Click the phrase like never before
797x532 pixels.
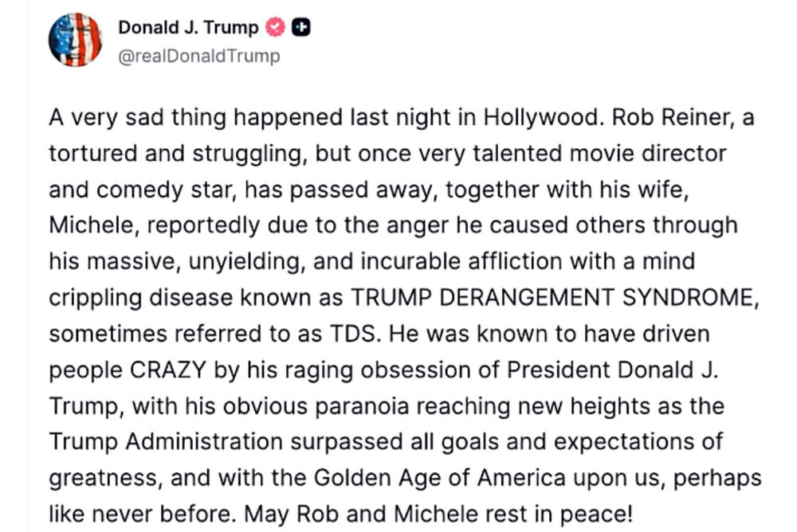pos(143,514)
